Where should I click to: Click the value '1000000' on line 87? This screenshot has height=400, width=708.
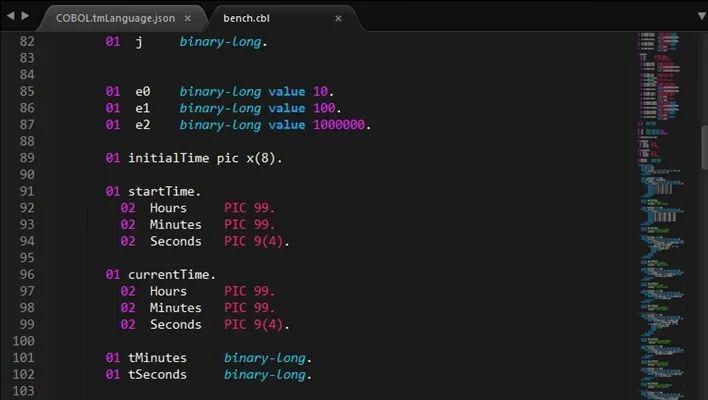click(x=339, y=125)
